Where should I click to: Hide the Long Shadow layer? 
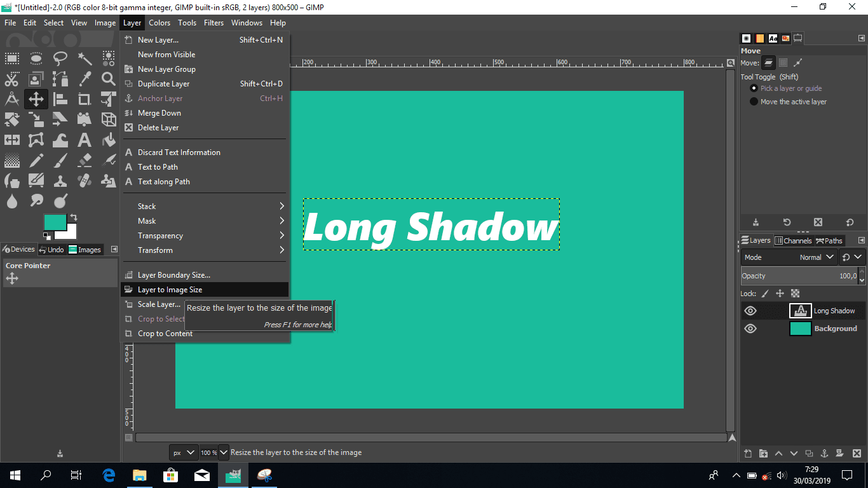point(750,311)
